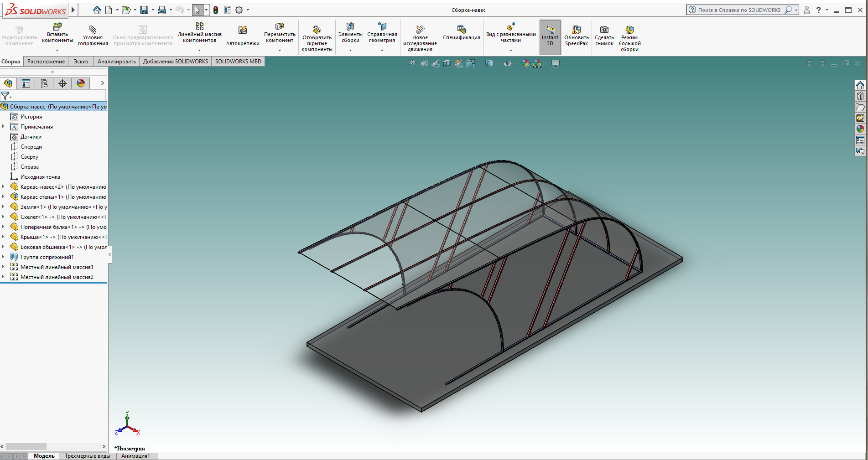Toggle the Instant 3D button
The height and width of the screenshot is (460, 868).
(550, 36)
